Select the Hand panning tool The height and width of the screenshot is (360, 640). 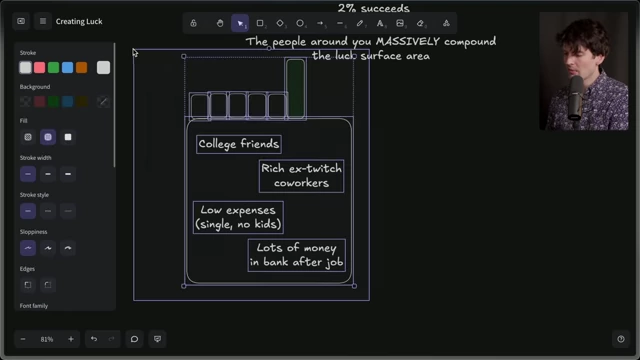[220, 23]
